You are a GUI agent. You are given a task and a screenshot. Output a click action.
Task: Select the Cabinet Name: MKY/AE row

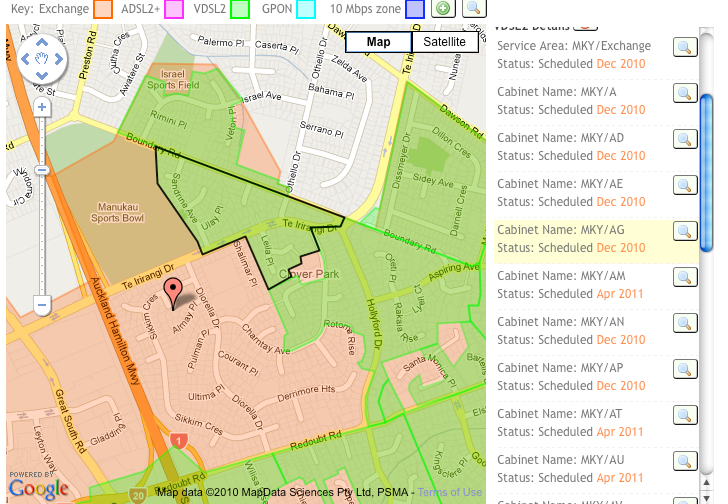click(x=596, y=193)
